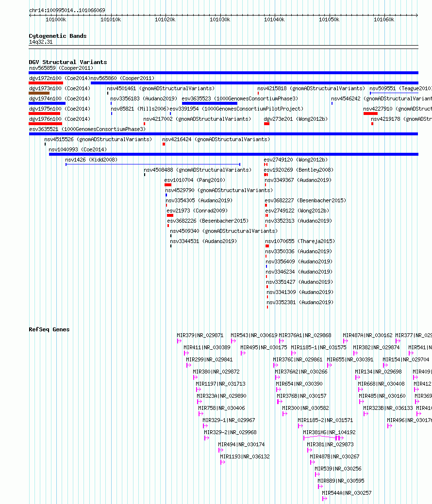The image size is (432, 504).
Task: Click the MIR487A gene arrow glyph
Action: 345,341
